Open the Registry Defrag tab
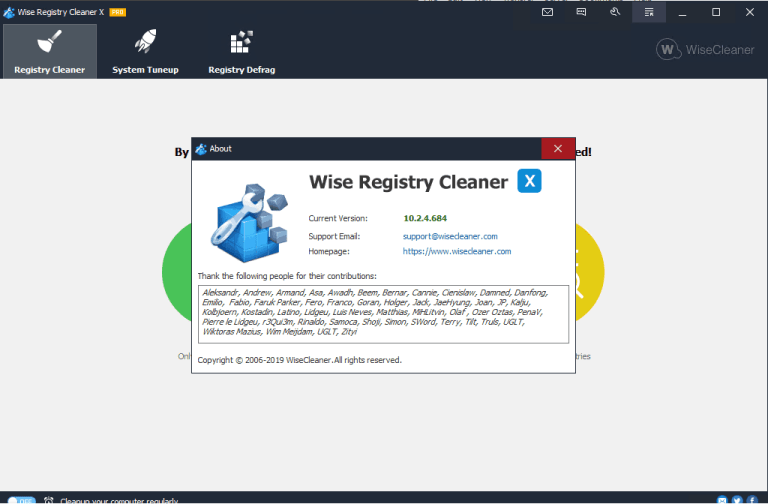 click(x=241, y=51)
